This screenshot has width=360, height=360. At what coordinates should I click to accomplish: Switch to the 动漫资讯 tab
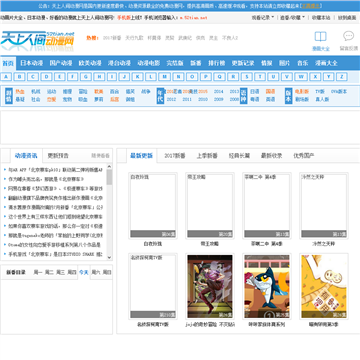click(26, 156)
